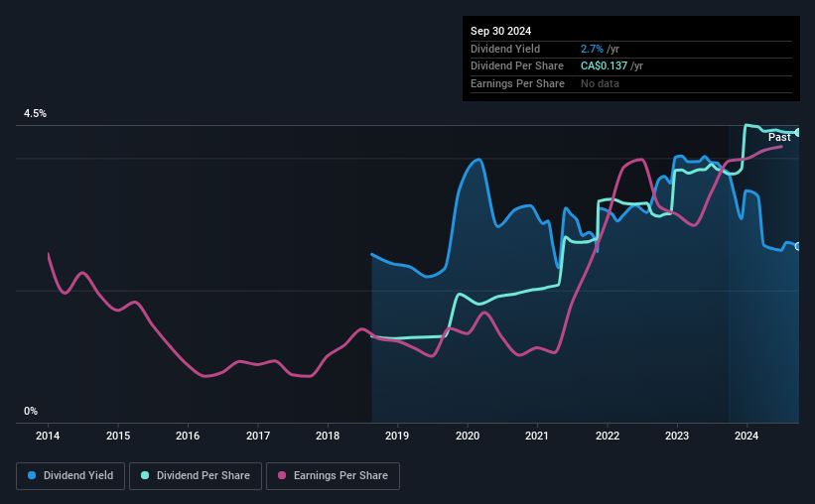Select the 2019 x-axis label
The height and width of the screenshot is (504, 815).
pos(397,436)
